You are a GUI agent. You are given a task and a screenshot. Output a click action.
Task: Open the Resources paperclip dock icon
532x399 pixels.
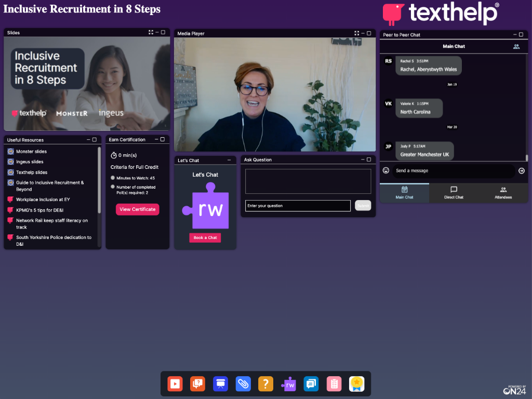click(243, 383)
